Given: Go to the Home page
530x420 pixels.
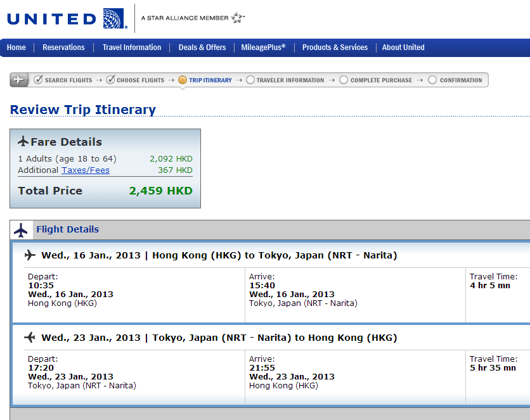Looking at the screenshot, I should (x=16, y=48).
